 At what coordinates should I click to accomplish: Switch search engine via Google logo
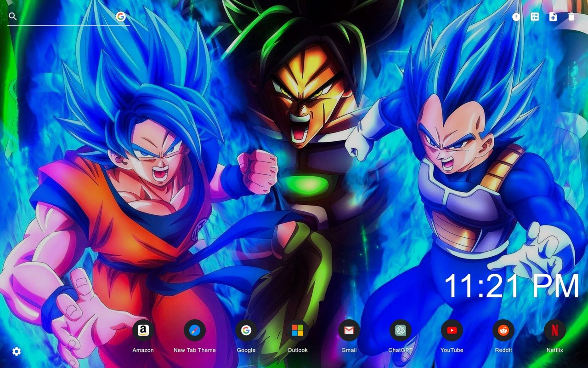(x=121, y=17)
